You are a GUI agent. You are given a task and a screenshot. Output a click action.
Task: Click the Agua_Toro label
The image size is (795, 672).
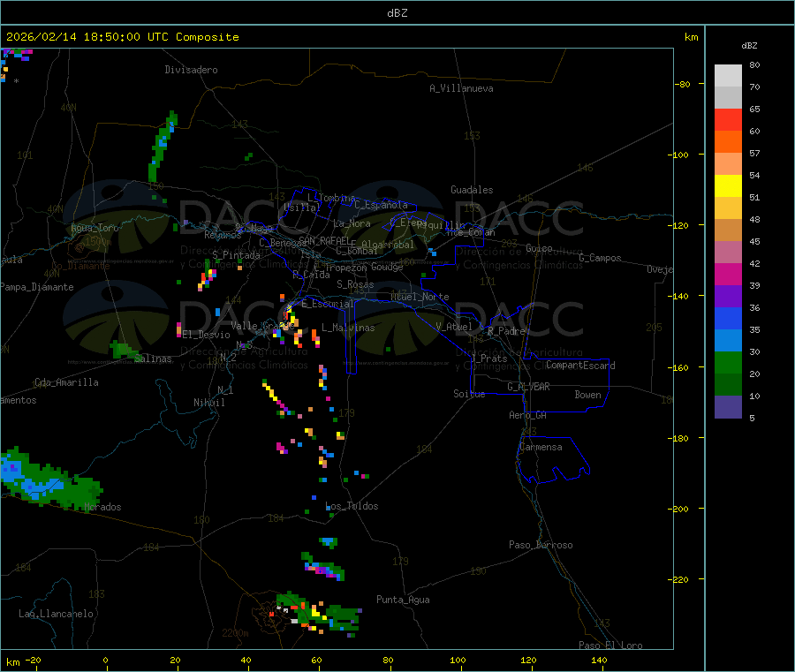[x=95, y=228]
